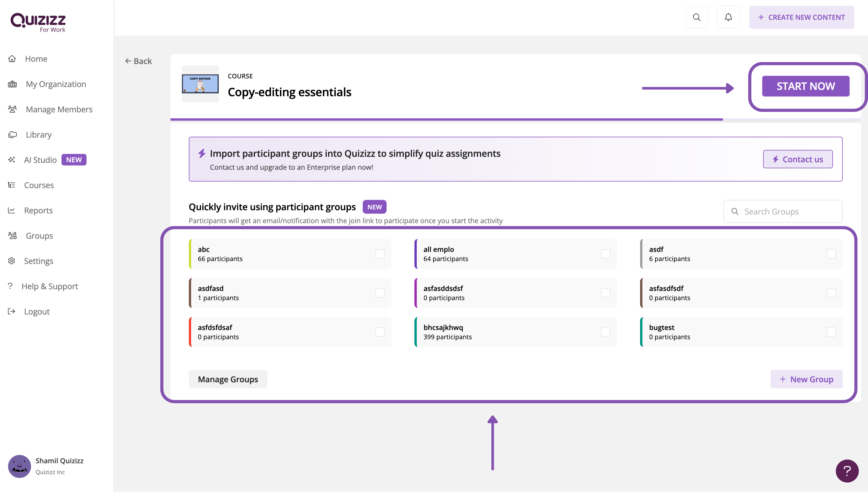
Task: Open the Reports chart icon
Action: click(x=11, y=211)
